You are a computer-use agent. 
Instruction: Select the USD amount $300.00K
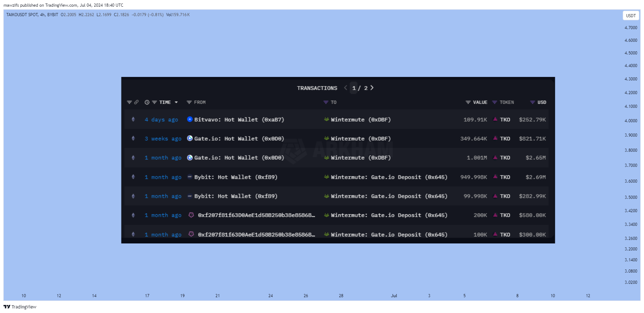click(532, 235)
